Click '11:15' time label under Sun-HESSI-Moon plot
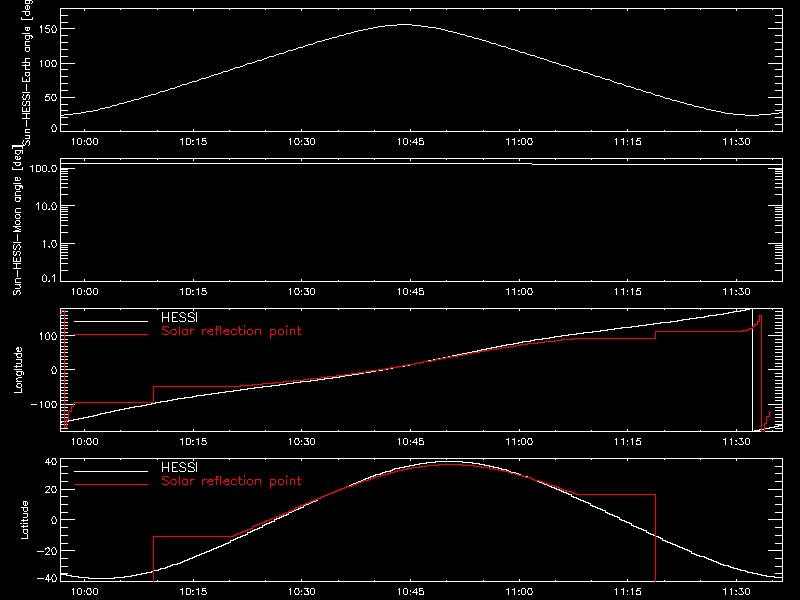Viewport: 800px width, 600px height. pos(628,292)
